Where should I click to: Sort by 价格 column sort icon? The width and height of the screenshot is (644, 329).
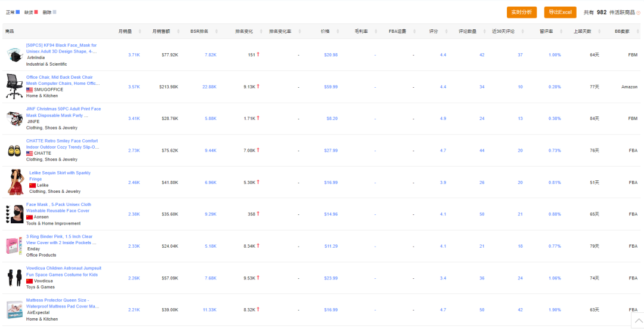tap(338, 32)
